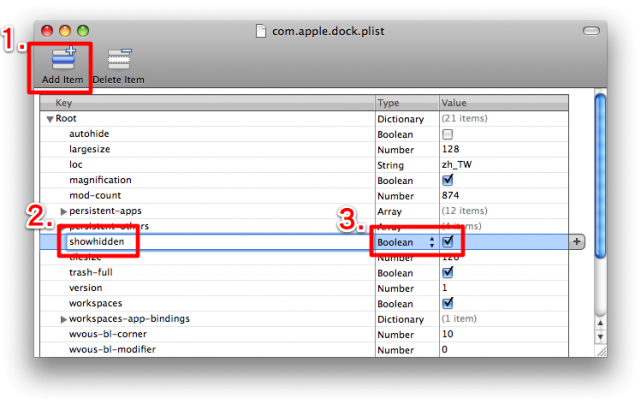Click the window title com.apple.dock.plist
The height and width of the screenshot is (404, 640).
[x=328, y=31]
